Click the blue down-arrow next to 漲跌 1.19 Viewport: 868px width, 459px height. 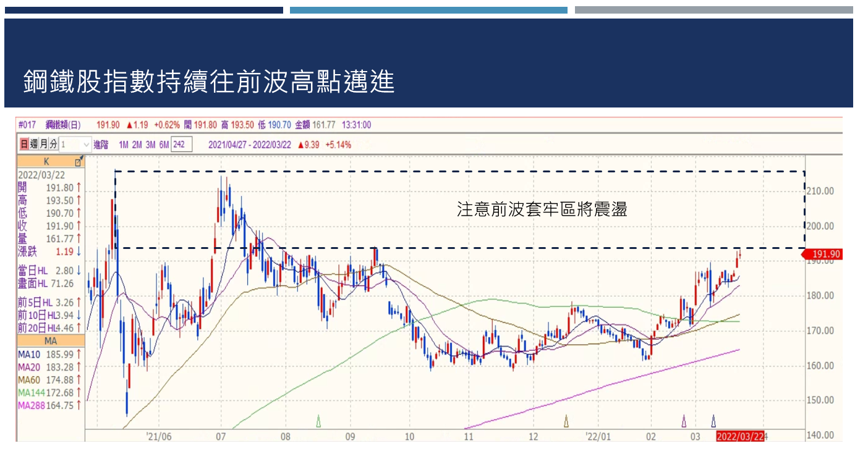point(78,251)
